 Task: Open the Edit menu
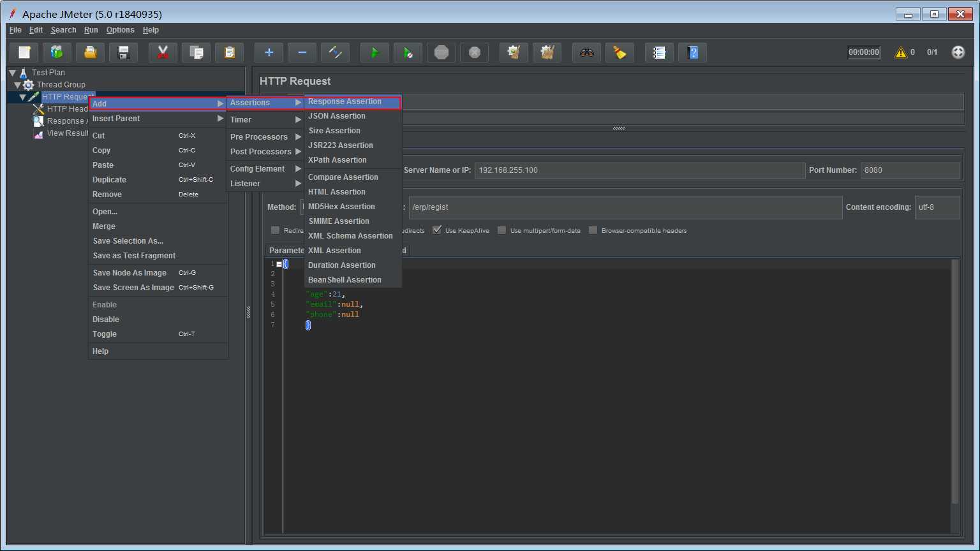(36, 30)
